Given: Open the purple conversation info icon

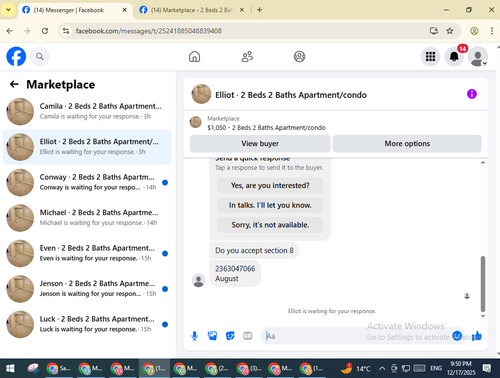Looking at the screenshot, I should (x=471, y=94).
